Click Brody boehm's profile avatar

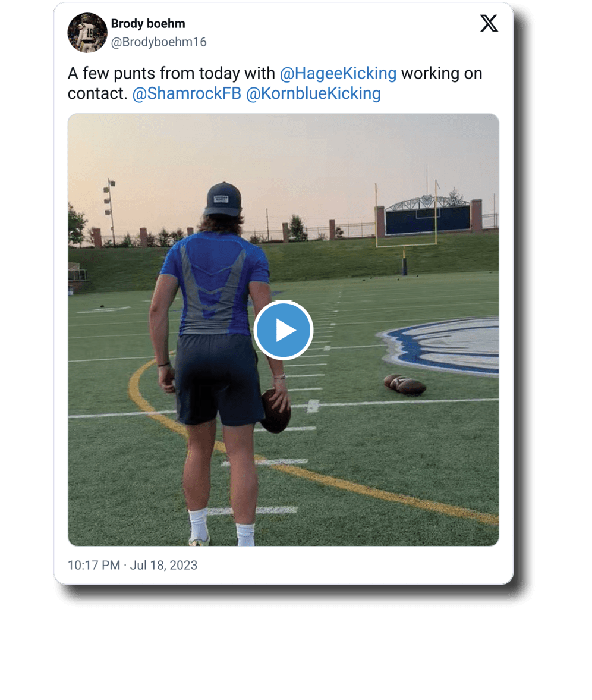(x=87, y=33)
